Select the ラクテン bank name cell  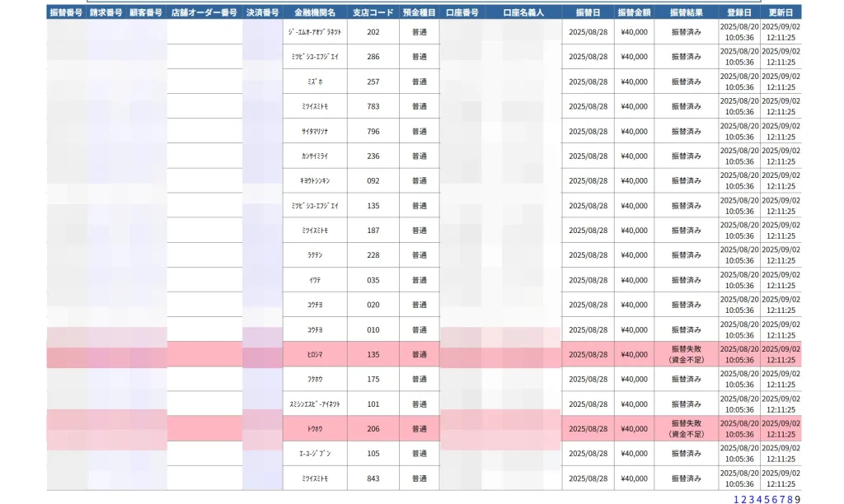point(315,255)
